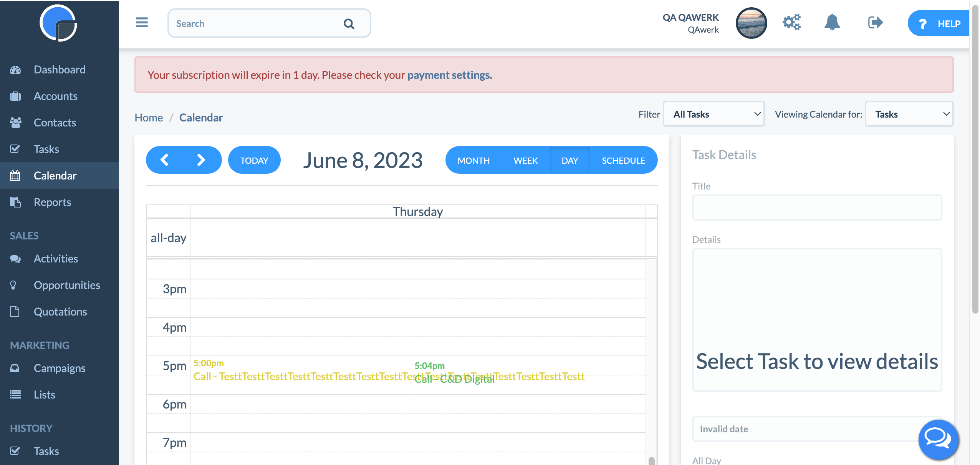Click the Calendar sidebar icon
980x465 pixels.
pyautogui.click(x=16, y=175)
